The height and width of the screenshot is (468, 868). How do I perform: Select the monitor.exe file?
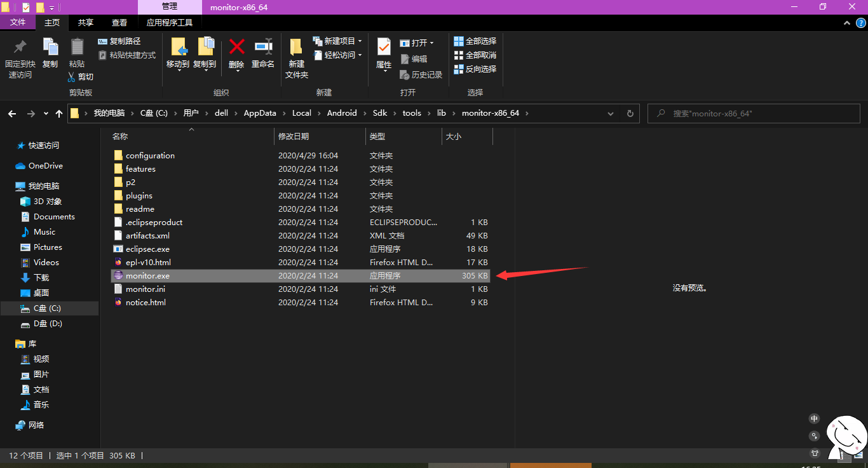(301, 276)
